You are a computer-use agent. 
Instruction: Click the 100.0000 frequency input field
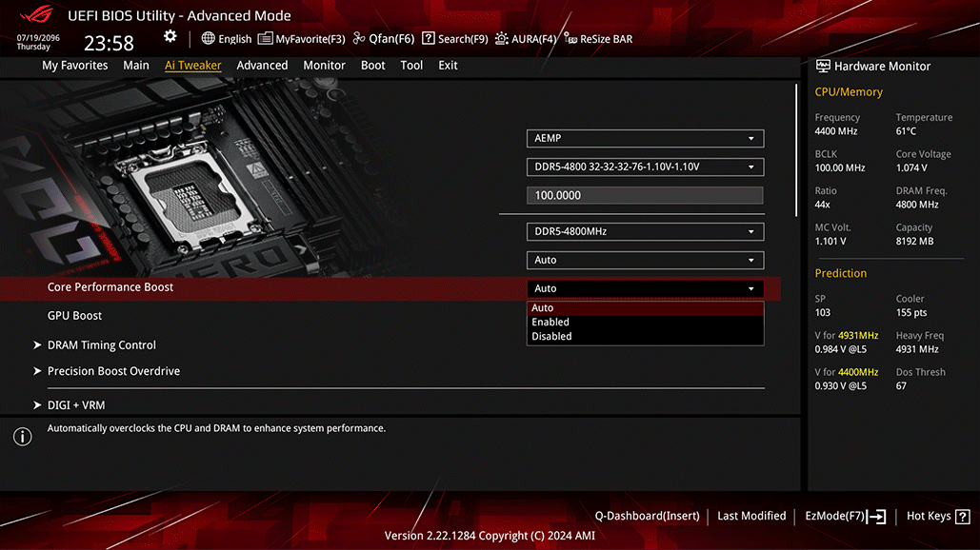645,195
